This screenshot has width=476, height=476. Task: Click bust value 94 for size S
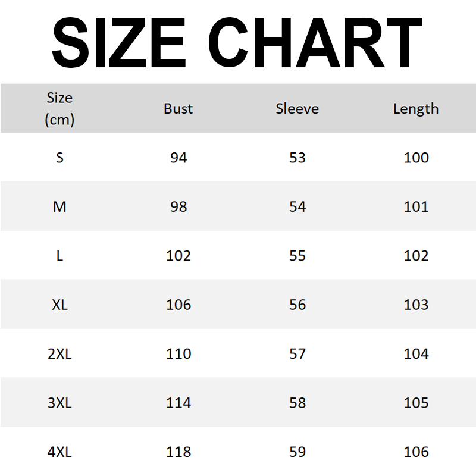[178, 158]
